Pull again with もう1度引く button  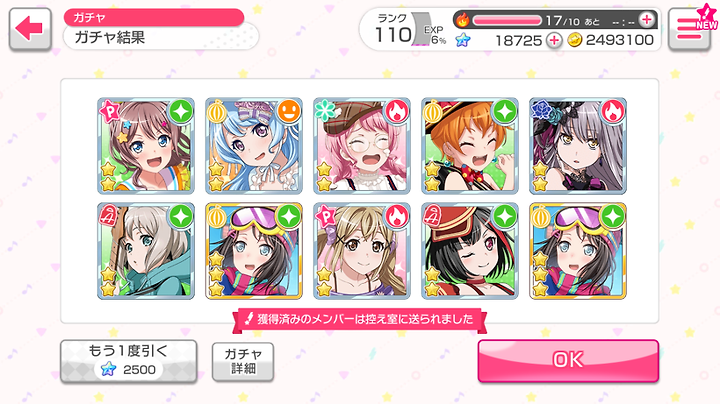click(x=129, y=361)
